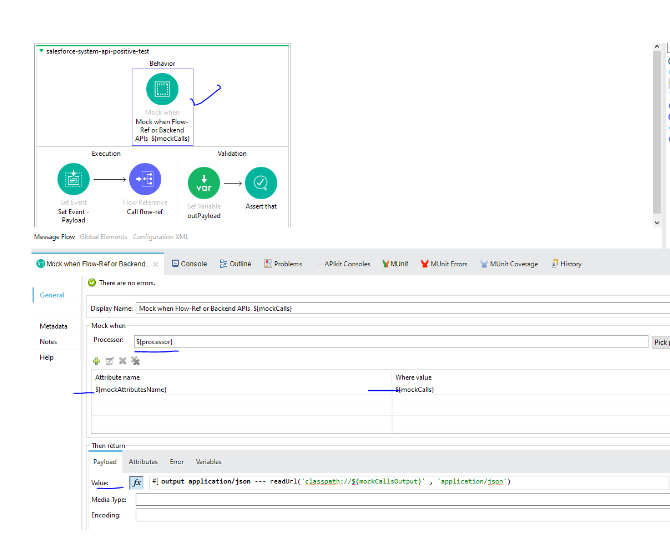Select the Notes section in sidebar

[x=48, y=341]
